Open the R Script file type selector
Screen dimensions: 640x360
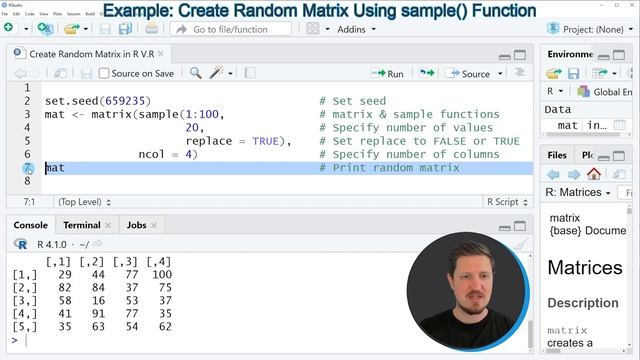point(507,202)
